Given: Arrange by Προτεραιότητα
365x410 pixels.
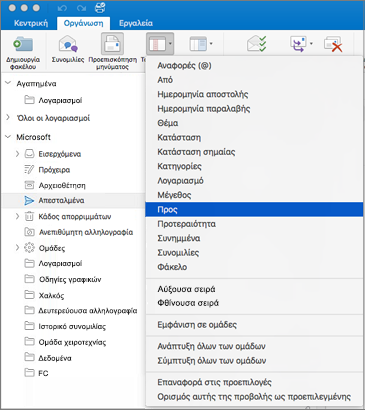Looking at the screenshot, I should 254,224.
